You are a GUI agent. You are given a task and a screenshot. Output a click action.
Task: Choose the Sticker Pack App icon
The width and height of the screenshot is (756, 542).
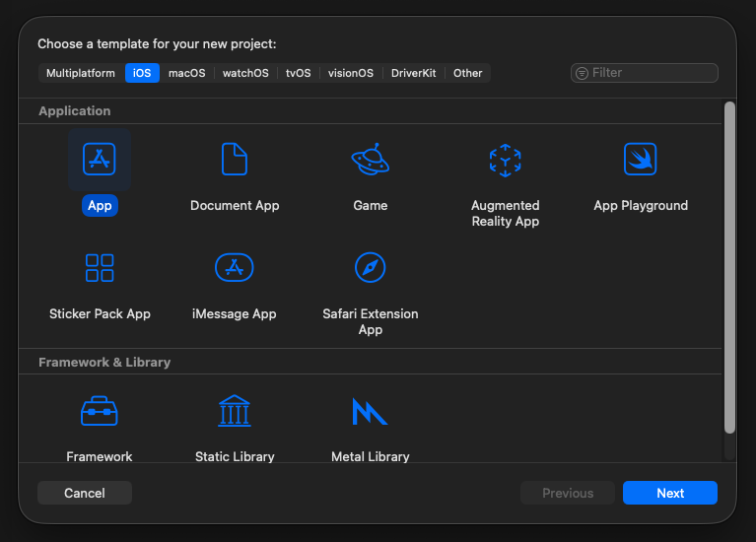click(100, 267)
